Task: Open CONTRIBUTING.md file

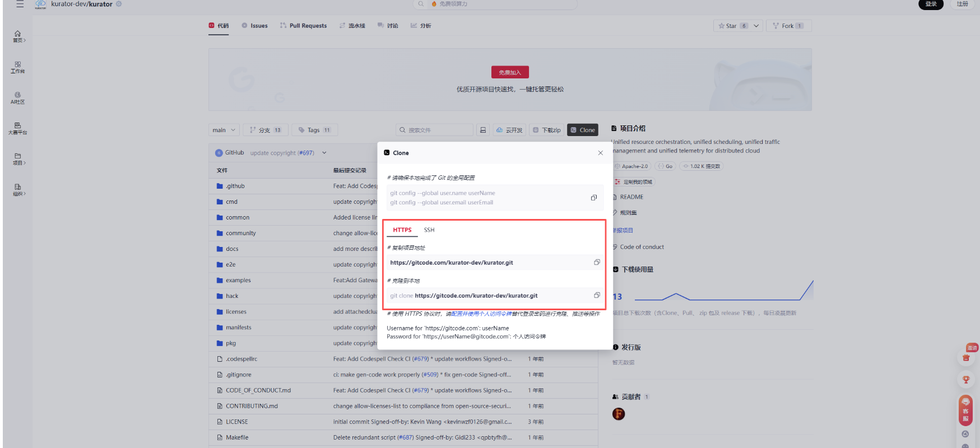Action: point(252,406)
